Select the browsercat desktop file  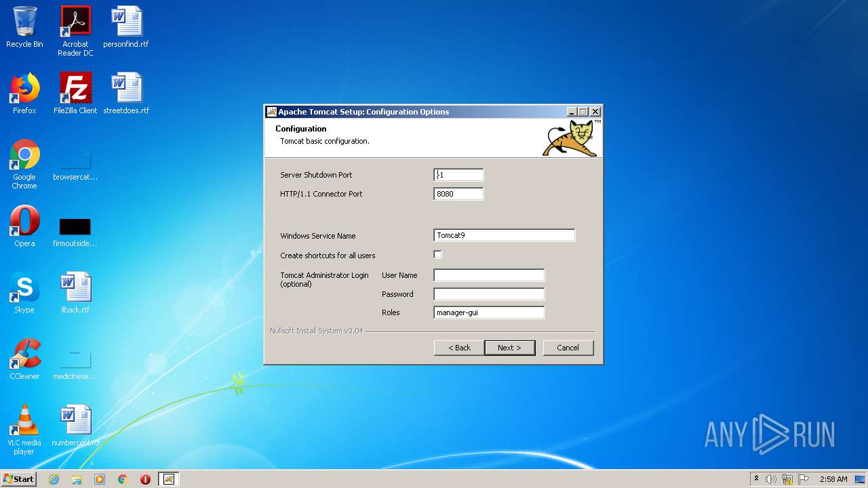75,167
